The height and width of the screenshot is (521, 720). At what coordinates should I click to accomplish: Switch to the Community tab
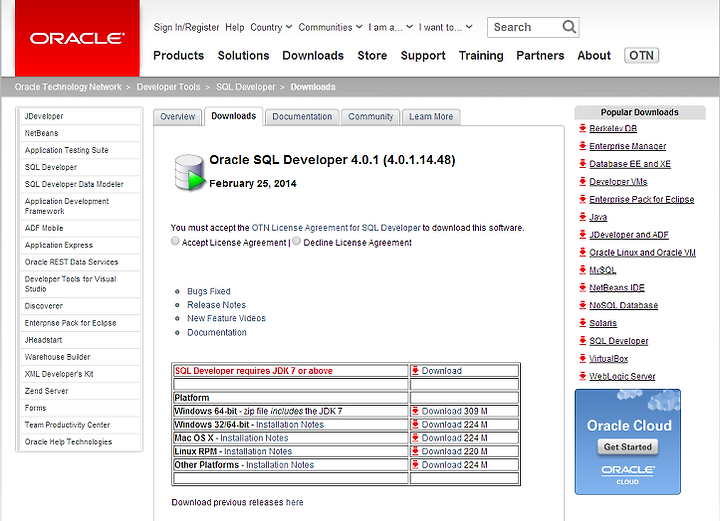[371, 117]
